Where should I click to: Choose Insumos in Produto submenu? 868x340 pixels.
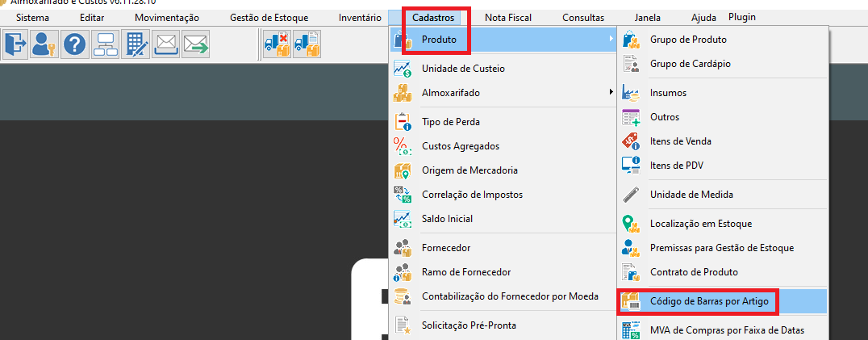[x=723, y=93]
